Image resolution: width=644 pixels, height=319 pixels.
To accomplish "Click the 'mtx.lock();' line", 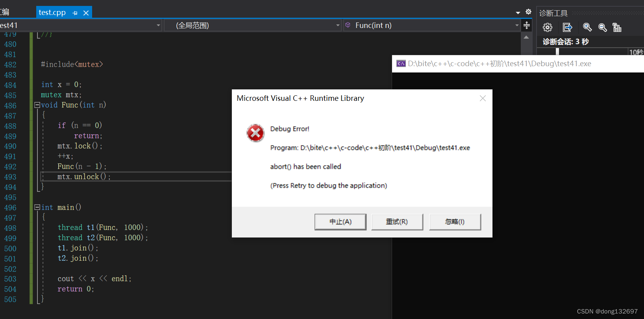I will pyautogui.click(x=80, y=146).
